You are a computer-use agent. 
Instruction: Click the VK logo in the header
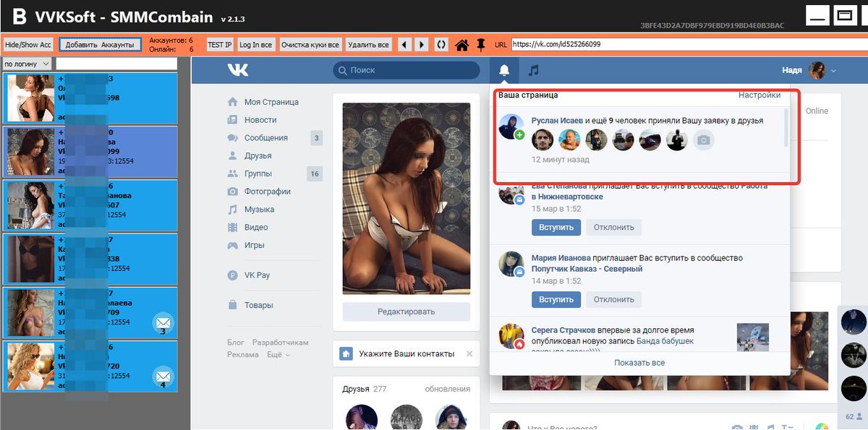237,70
